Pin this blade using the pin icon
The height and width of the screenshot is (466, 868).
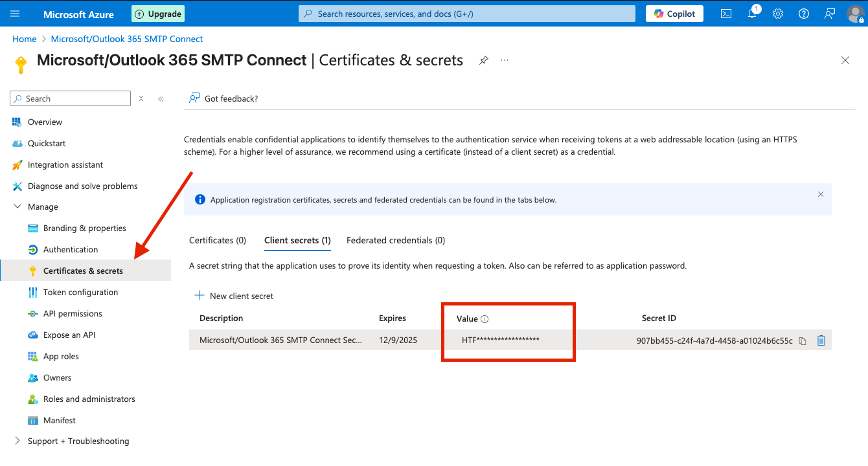pos(484,60)
